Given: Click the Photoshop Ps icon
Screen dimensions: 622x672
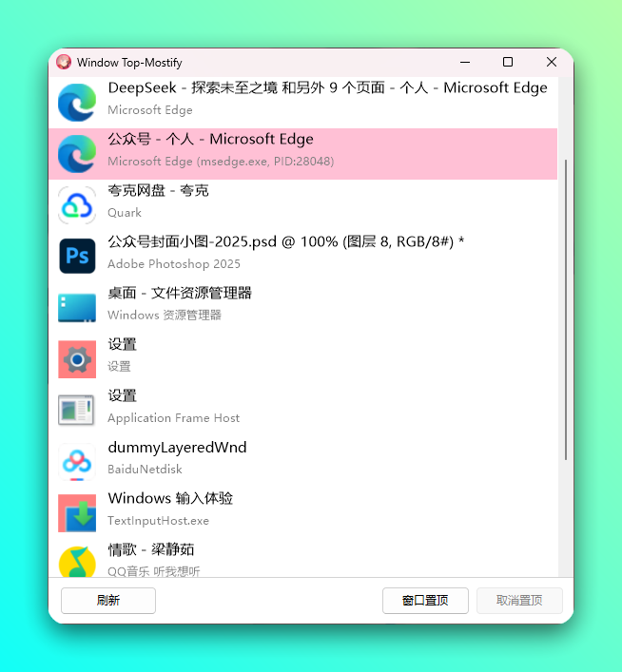Looking at the screenshot, I should (x=77, y=257).
